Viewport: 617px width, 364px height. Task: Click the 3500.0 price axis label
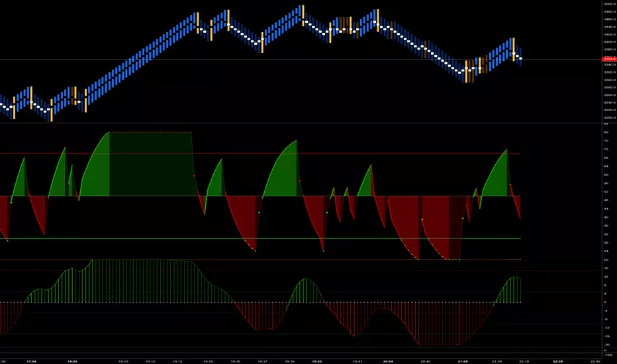(610, 5)
